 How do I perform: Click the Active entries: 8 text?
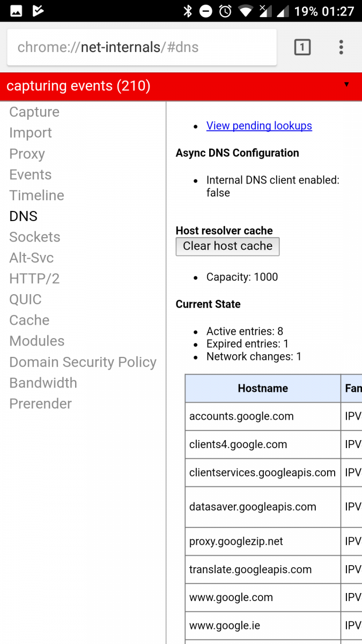click(245, 331)
